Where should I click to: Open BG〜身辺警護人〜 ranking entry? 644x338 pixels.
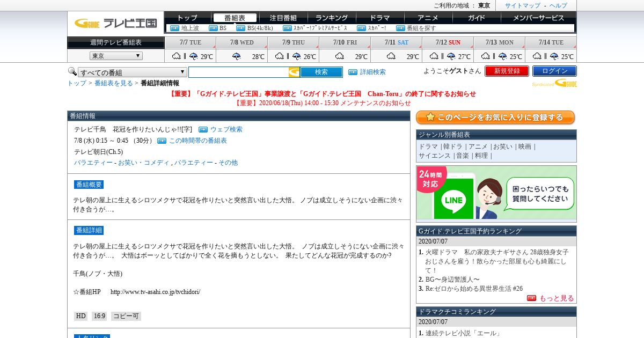[452, 280]
